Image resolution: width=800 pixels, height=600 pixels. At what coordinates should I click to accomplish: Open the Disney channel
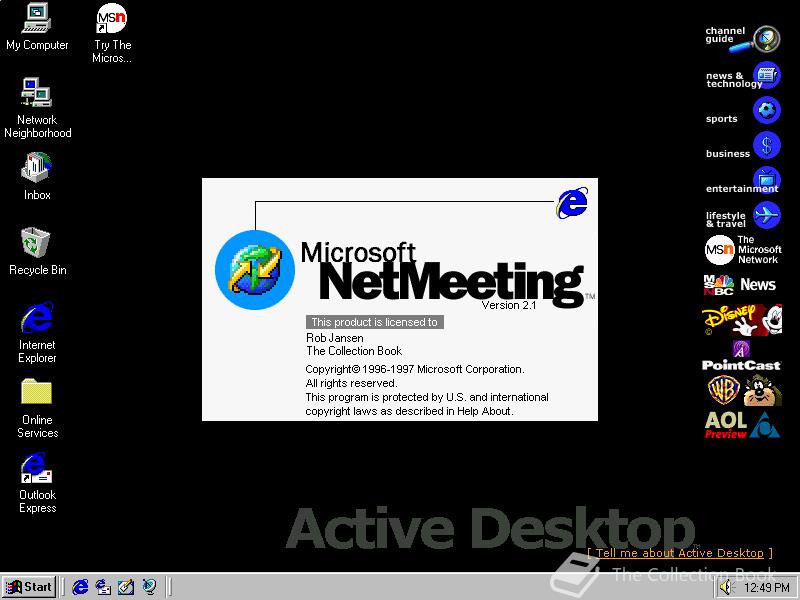click(742, 320)
